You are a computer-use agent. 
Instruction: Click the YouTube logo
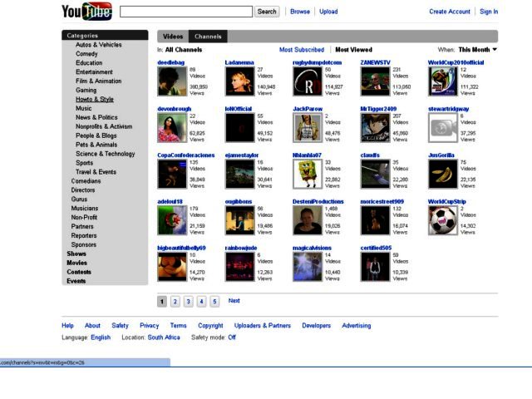click(86, 12)
